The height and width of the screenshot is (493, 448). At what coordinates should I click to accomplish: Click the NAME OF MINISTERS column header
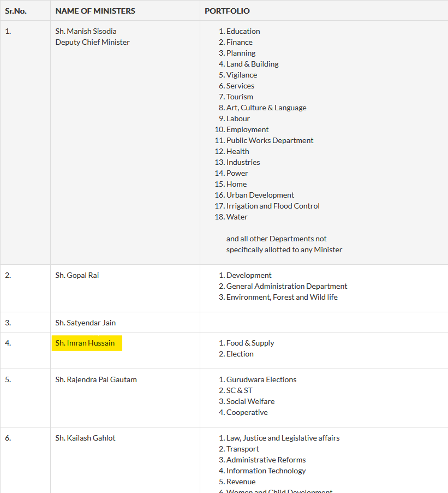(95, 11)
